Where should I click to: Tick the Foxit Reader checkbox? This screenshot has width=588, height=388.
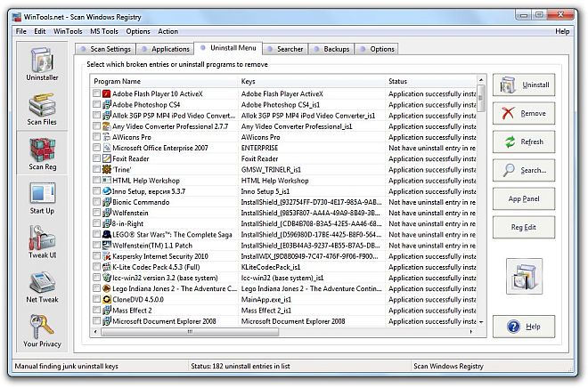(96, 158)
